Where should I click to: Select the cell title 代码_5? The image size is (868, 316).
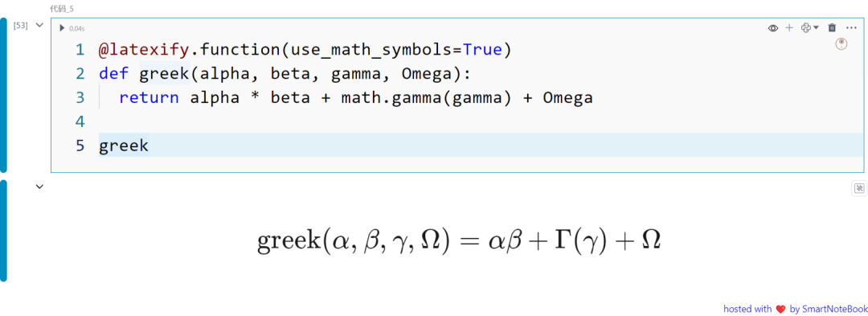[x=61, y=9]
